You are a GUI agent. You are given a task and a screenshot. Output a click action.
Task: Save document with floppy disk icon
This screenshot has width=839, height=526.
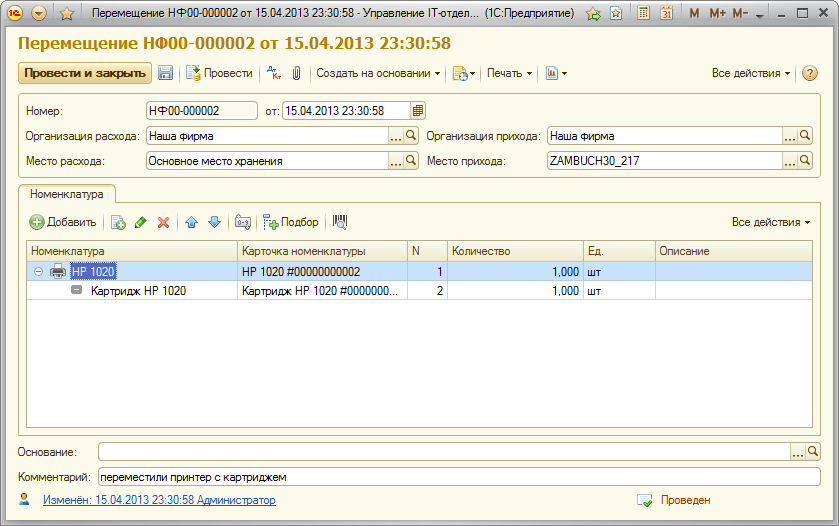165,73
